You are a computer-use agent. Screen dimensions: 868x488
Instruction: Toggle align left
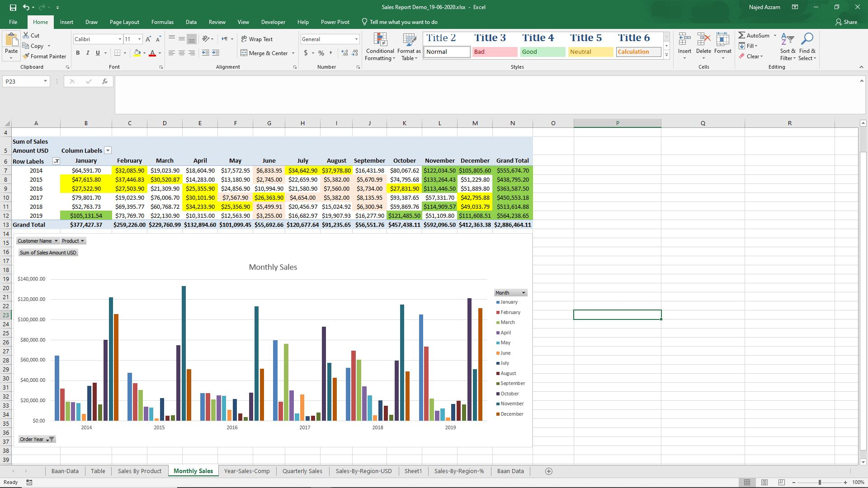[x=171, y=53]
